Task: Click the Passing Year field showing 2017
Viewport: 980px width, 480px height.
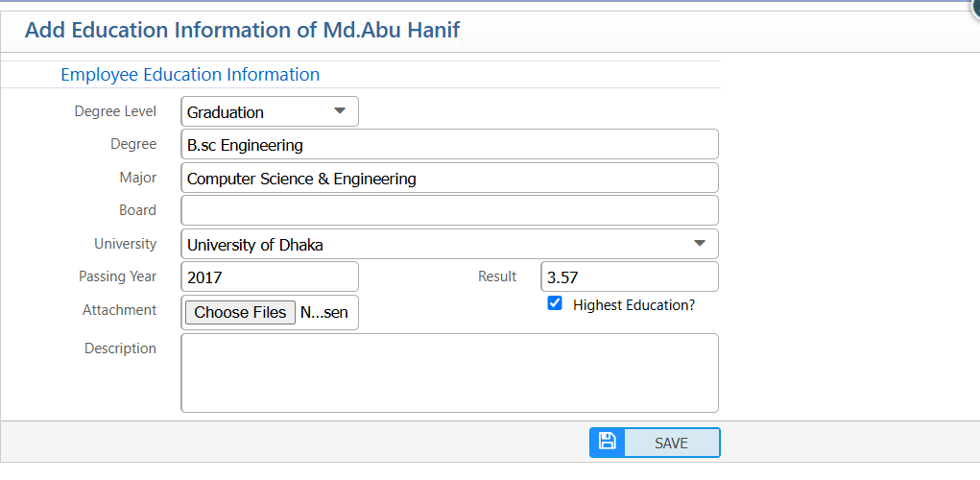Action: click(270, 276)
